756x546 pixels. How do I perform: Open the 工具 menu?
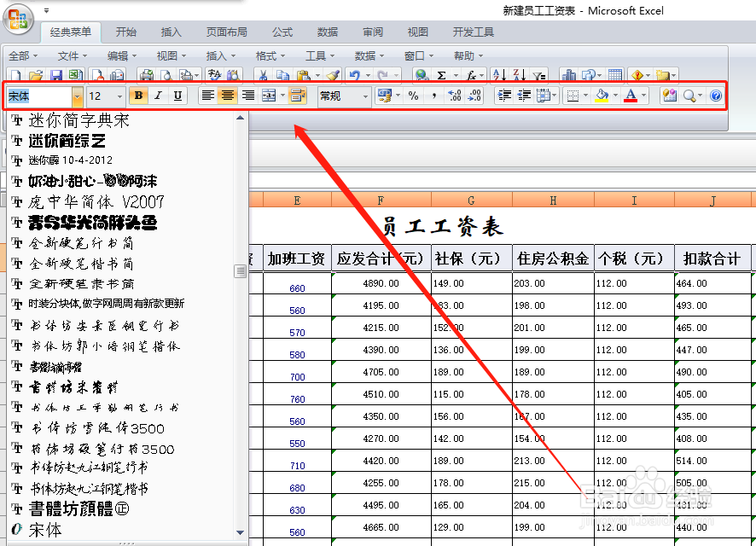pos(320,56)
